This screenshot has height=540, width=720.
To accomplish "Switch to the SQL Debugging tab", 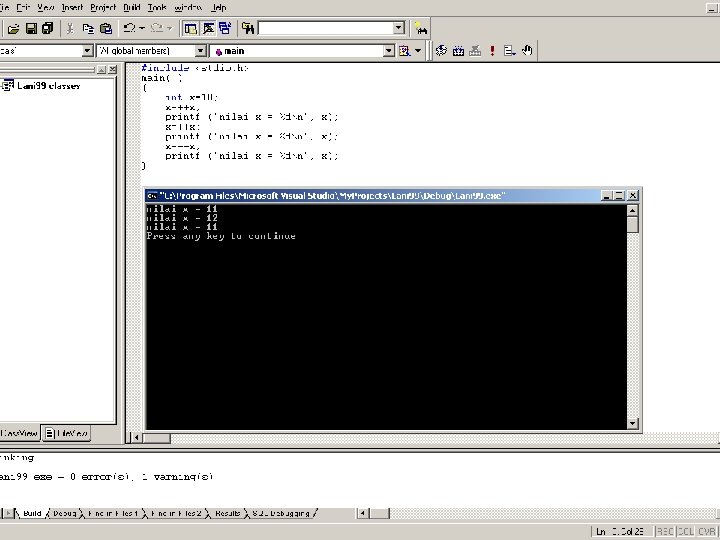I will [281, 513].
